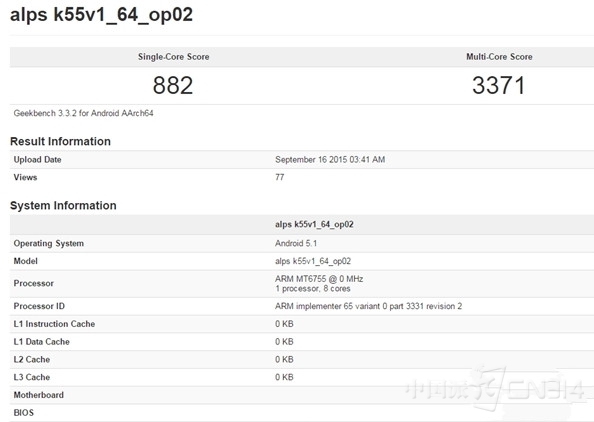Select the ARM implementer 65 processor ID value
This screenshot has width=594, height=422.
pos(368,306)
